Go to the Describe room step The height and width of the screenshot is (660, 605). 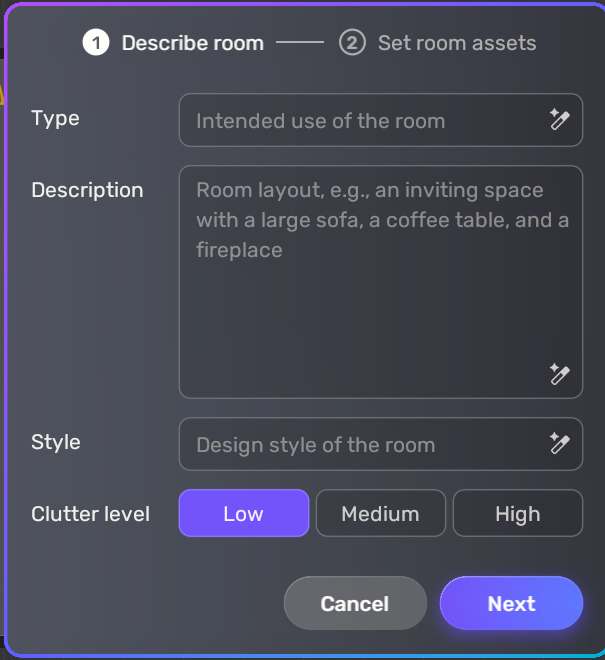point(192,43)
